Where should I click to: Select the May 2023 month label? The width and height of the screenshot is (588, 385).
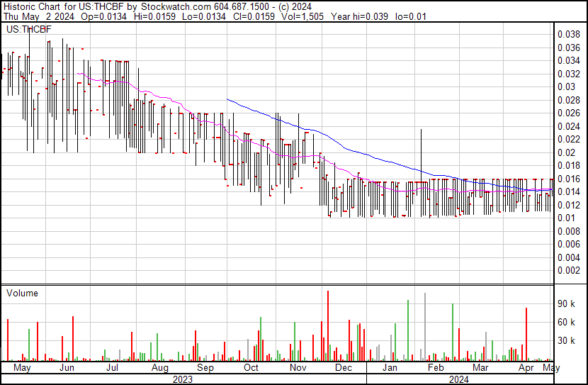pos(22,367)
